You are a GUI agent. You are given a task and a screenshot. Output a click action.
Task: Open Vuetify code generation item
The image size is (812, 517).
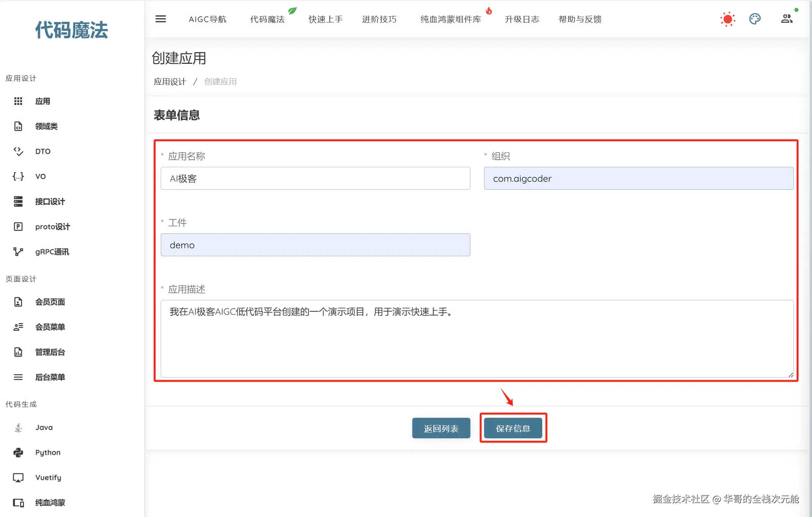click(48, 477)
